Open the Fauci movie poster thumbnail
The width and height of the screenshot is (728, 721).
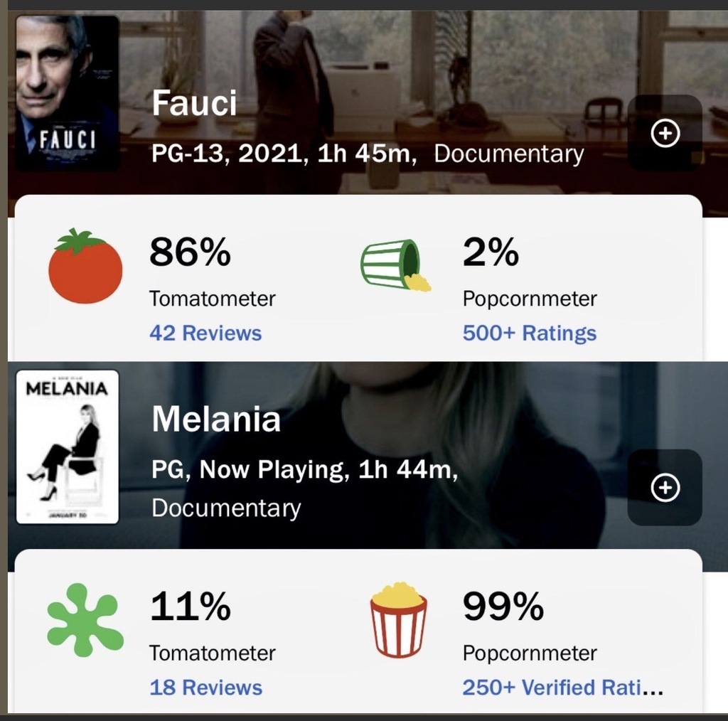(68, 93)
